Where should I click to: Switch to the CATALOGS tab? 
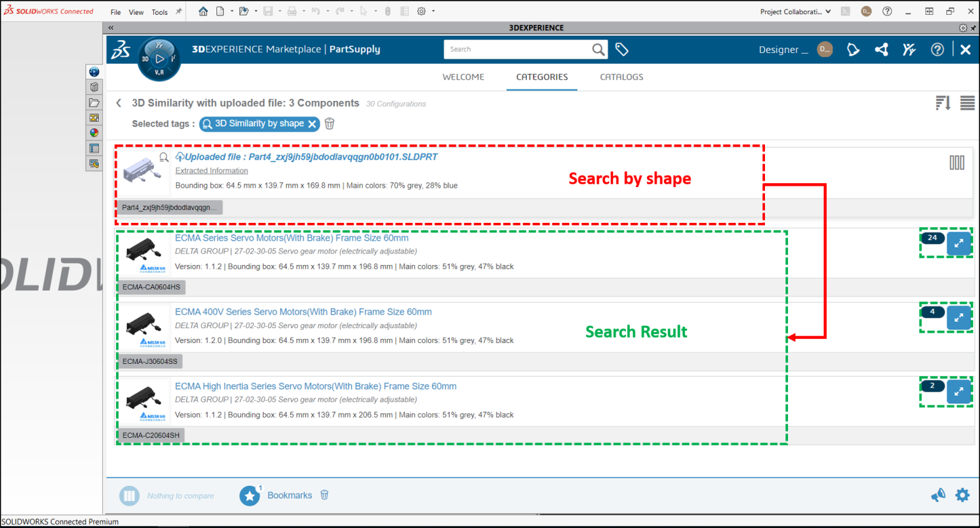coord(621,77)
